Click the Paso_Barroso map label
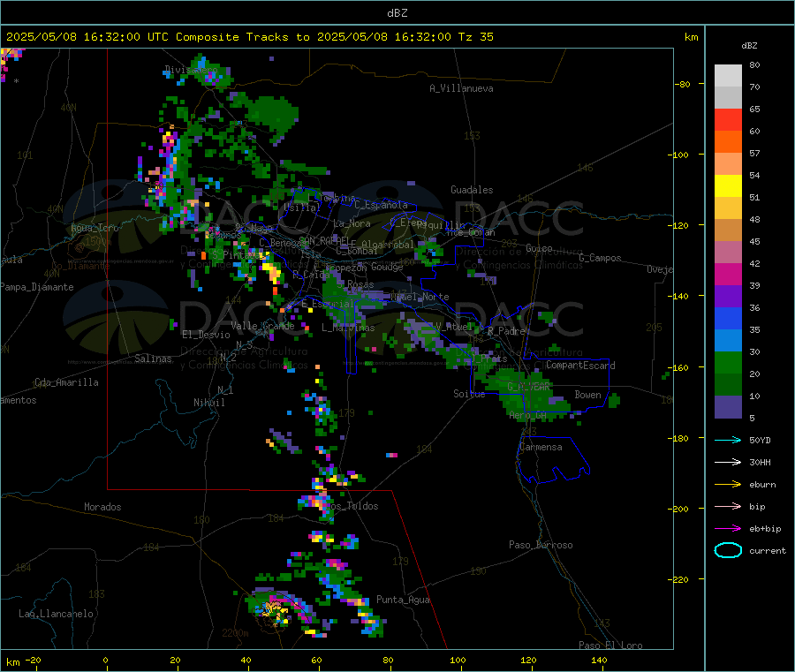This screenshot has height=672, width=795. point(541,545)
